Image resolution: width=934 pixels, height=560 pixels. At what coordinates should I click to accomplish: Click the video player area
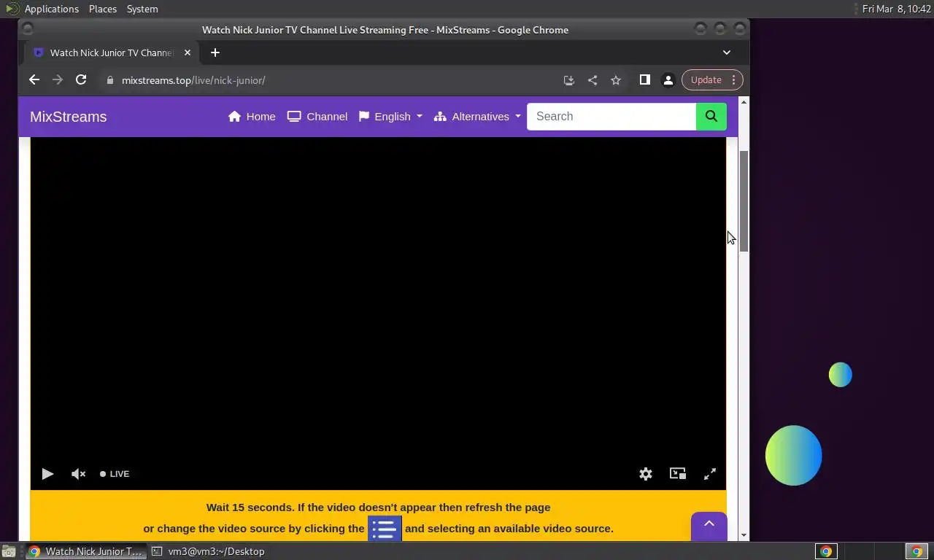[x=378, y=314]
